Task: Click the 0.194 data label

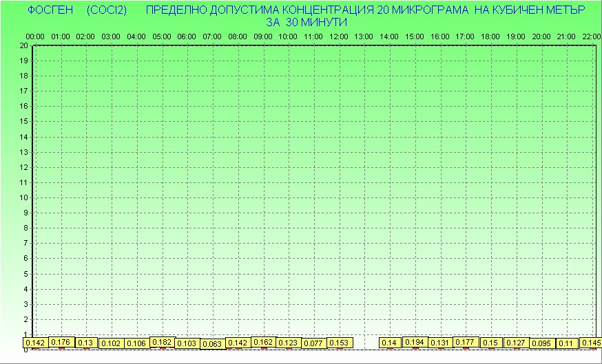Action: (x=415, y=342)
